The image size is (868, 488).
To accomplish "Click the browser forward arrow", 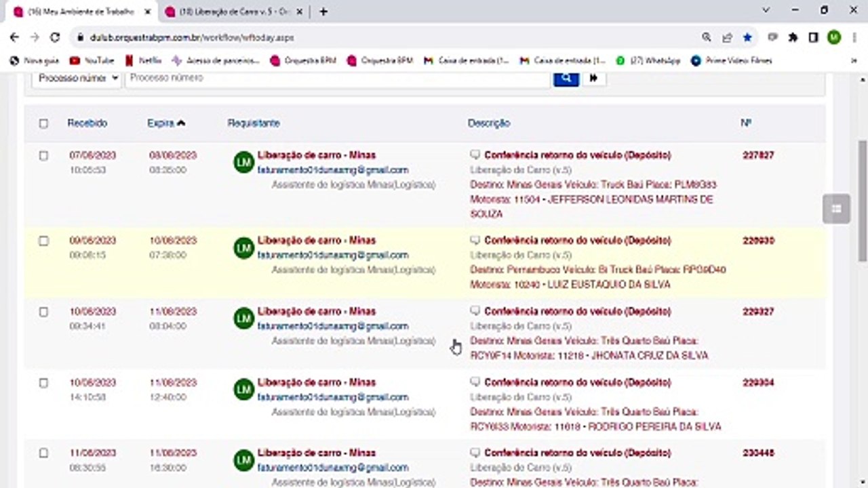I will tap(35, 38).
